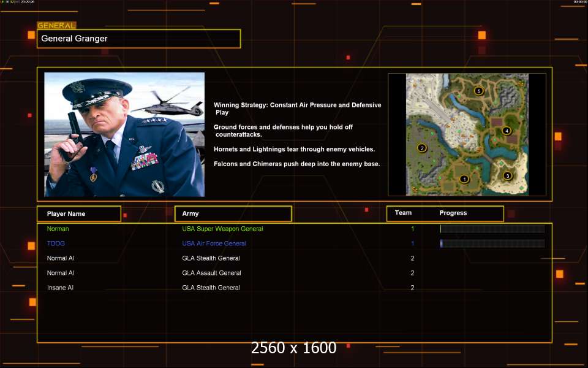Viewport: 588px width, 368px height.
Task: Click the yellow GENERAL label tag
Action: pos(56,26)
